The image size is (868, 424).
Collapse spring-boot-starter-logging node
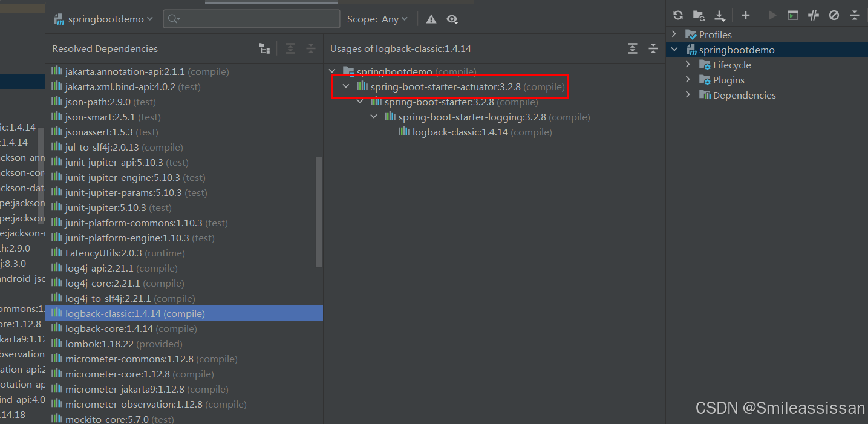coord(374,117)
